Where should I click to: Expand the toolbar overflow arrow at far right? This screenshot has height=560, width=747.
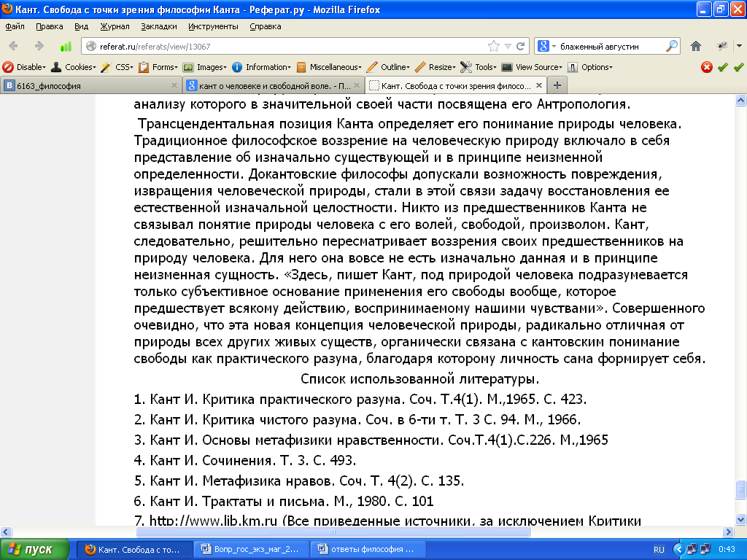click(x=740, y=46)
